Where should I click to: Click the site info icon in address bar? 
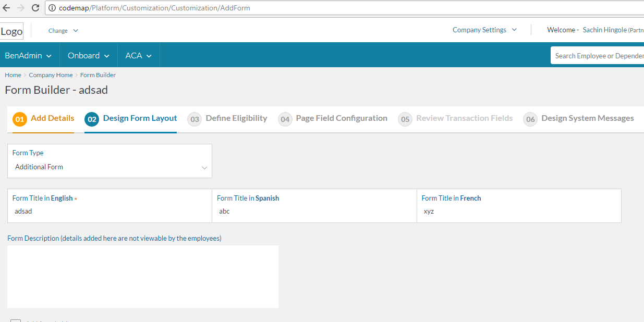click(x=52, y=8)
